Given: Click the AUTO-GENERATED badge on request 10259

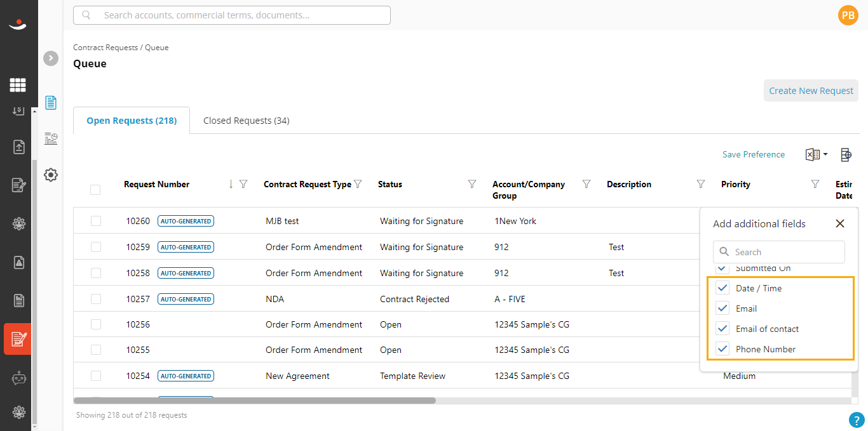Looking at the screenshot, I should [186, 247].
